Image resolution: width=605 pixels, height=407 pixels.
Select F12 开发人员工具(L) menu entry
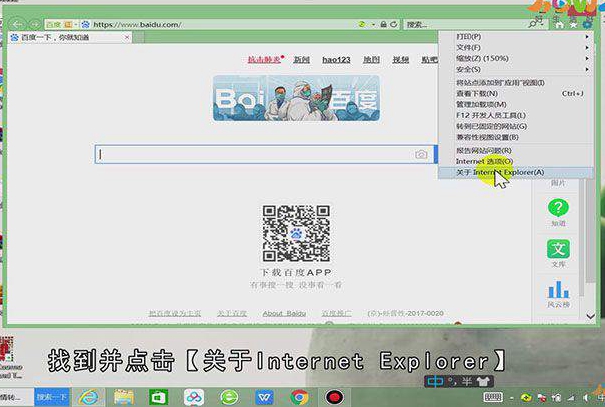(x=516, y=115)
